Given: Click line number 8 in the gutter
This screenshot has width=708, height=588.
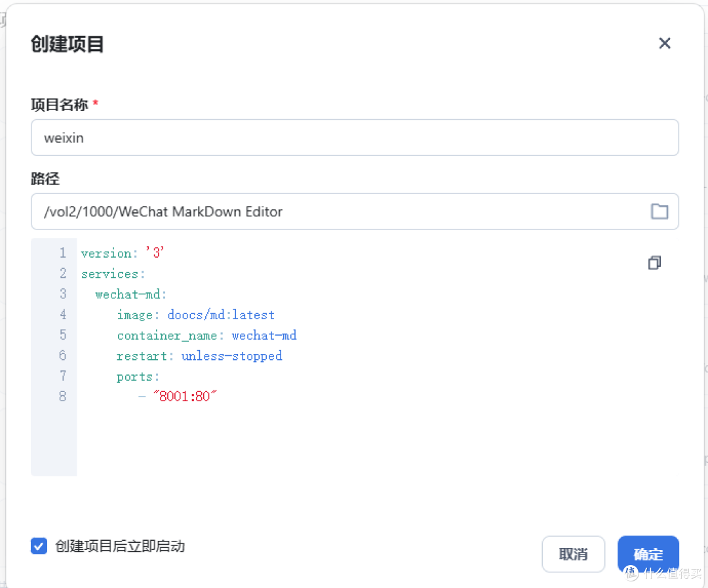Looking at the screenshot, I should point(63,396).
